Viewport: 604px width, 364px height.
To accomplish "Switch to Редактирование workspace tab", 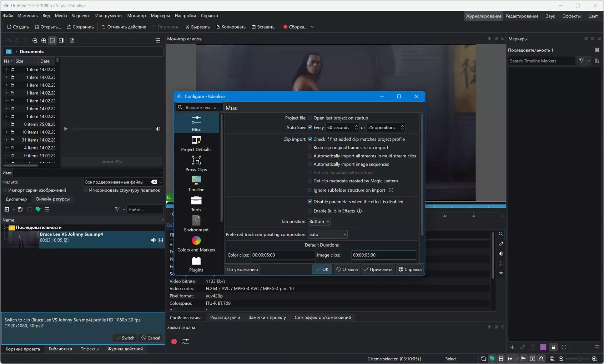I will 522,16.
